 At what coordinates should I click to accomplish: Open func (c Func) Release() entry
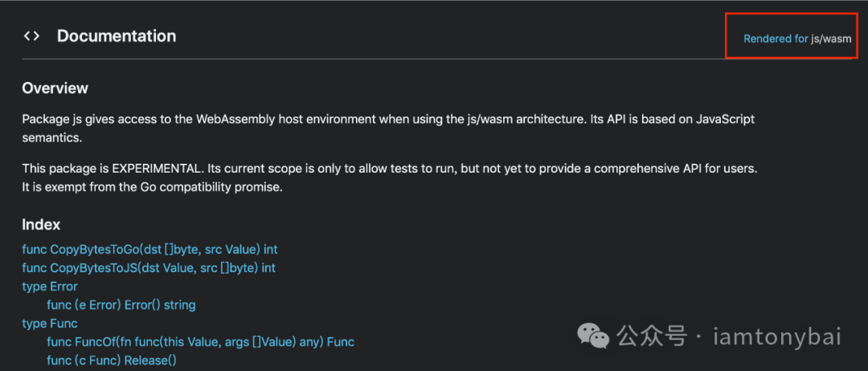tap(112, 361)
